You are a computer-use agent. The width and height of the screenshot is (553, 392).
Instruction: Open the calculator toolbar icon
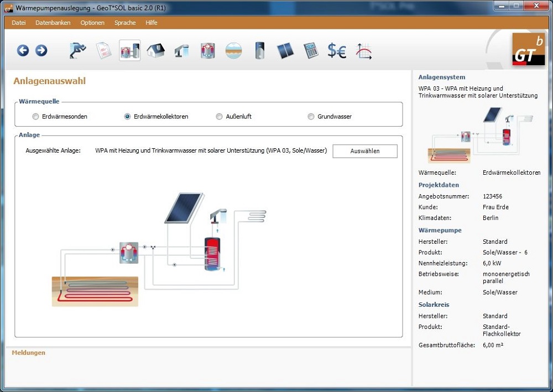coord(311,51)
